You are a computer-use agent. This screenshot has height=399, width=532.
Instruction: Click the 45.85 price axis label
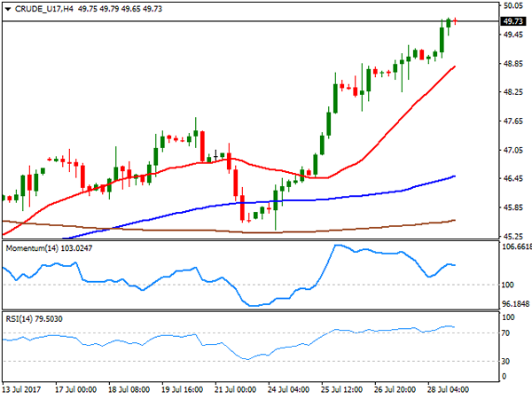point(513,207)
